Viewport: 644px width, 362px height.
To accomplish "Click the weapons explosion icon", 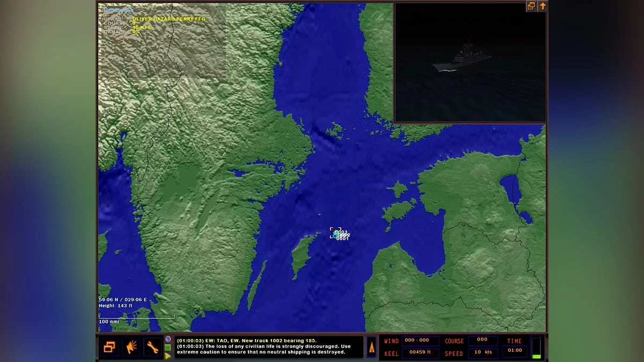I will (x=131, y=347).
